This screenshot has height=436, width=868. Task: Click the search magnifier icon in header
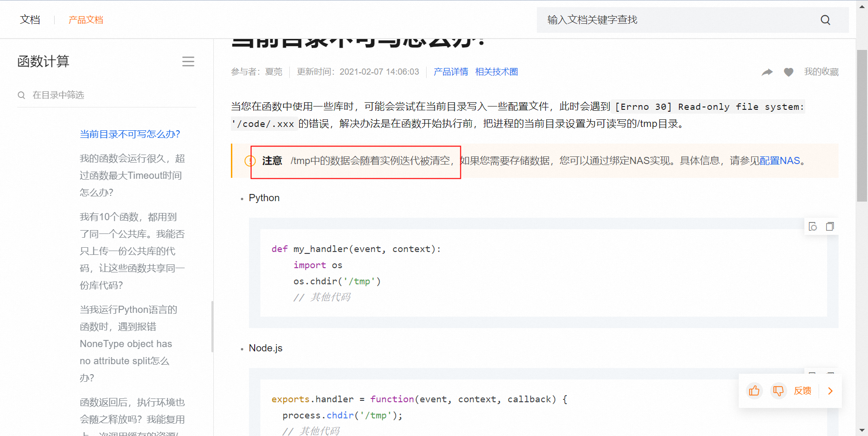tap(825, 20)
